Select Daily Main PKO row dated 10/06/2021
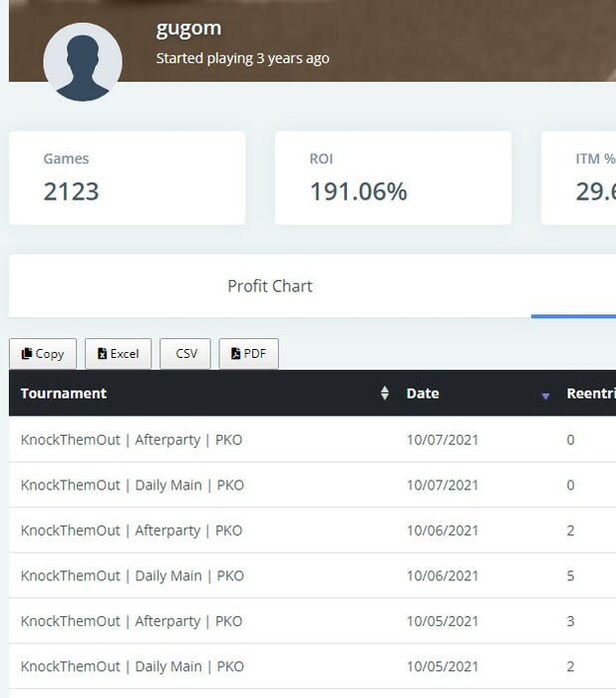Image resolution: width=616 pixels, height=698 pixels. (x=132, y=576)
